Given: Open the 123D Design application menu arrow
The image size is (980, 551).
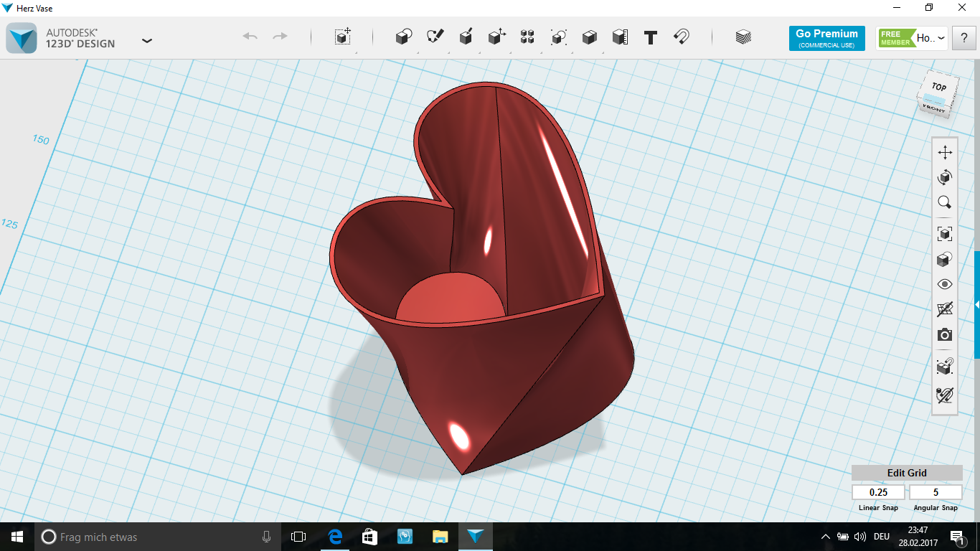Looking at the screenshot, I should coord(147,40).
